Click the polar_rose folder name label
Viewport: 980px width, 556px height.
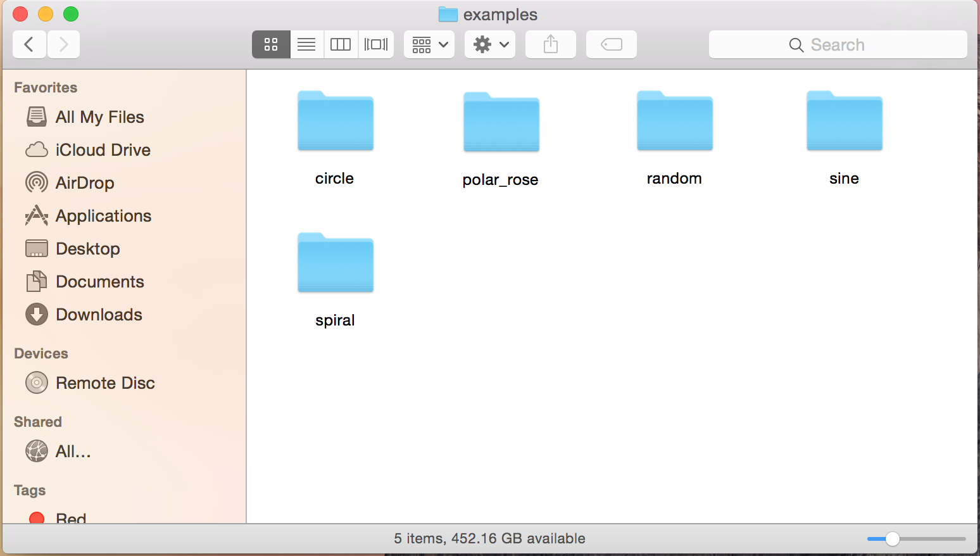click(500, 180)
